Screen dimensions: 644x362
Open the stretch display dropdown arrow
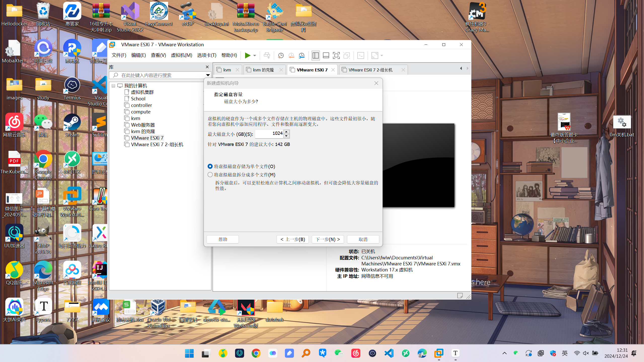[x=382, y=55]
